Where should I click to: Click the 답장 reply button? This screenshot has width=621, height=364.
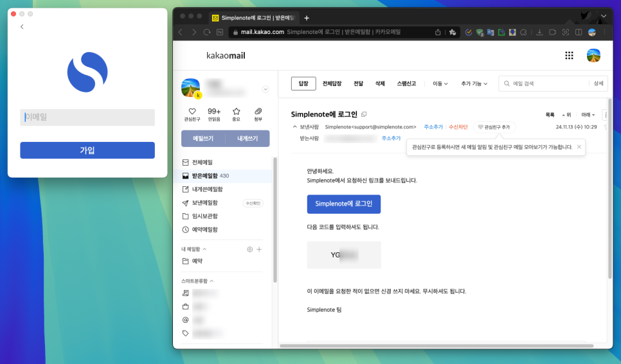[x=303, y=83]
